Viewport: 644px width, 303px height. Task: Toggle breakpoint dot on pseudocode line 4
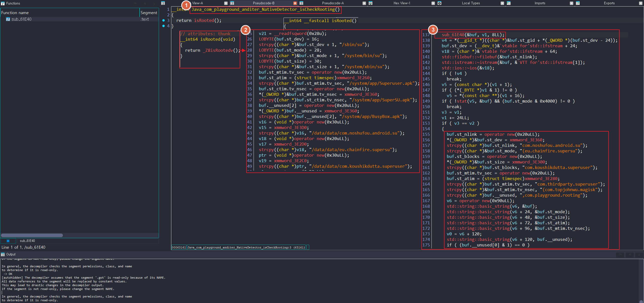coord(164,26)
